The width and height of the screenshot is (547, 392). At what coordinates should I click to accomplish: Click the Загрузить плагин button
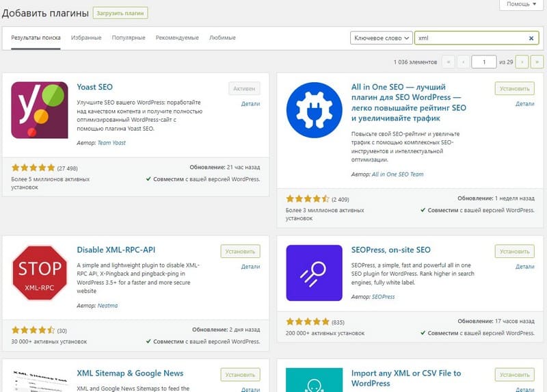[x=120, y=13]
